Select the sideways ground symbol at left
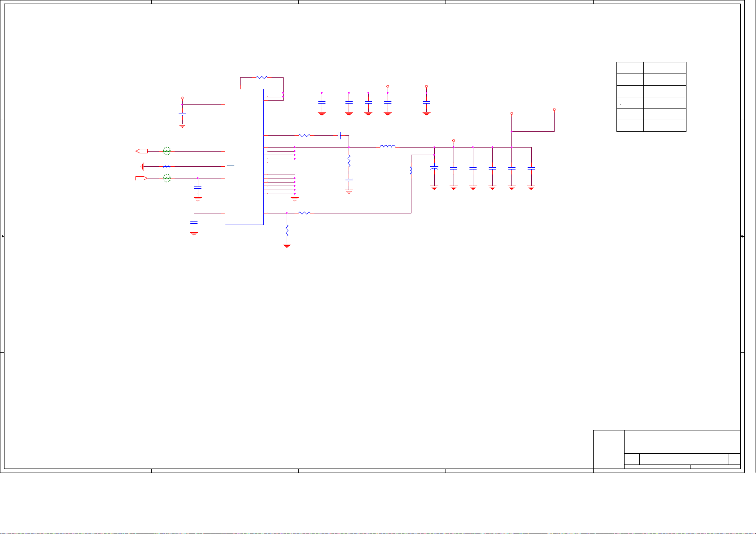 pyautogui.click(x=142, y=167)
